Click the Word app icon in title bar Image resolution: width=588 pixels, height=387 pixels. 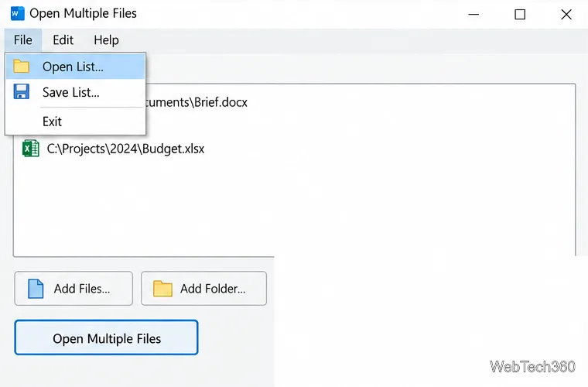pyautogui.click(x=17, y=14)
